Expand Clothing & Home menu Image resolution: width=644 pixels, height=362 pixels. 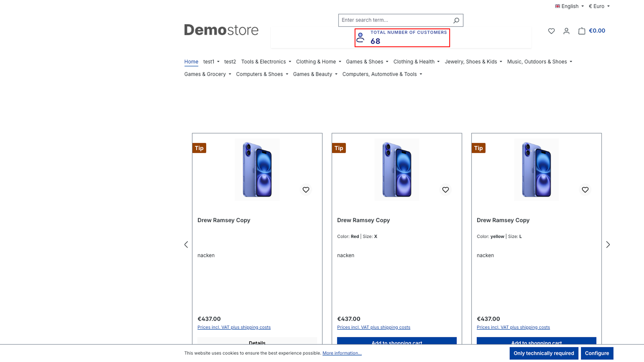(319, 62)
